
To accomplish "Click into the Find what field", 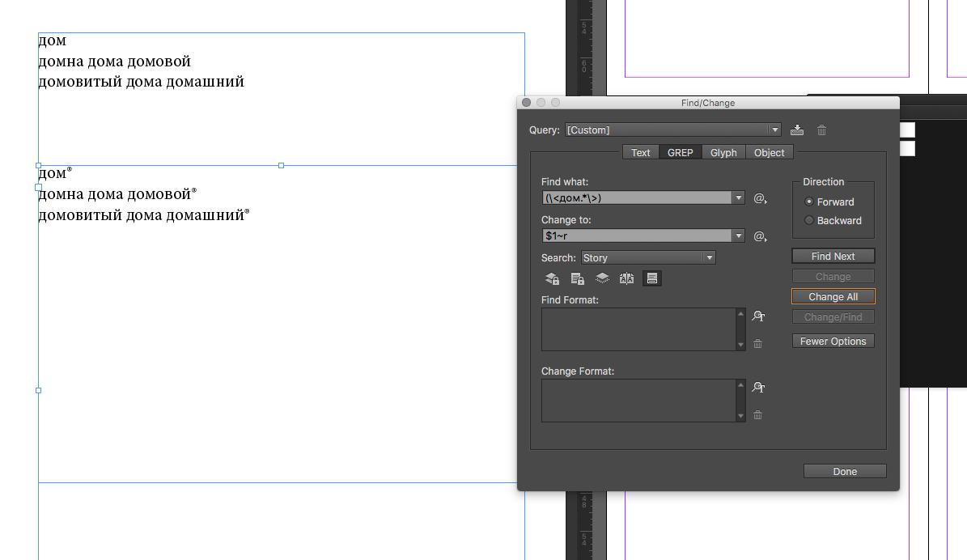I will coord(637,198).
